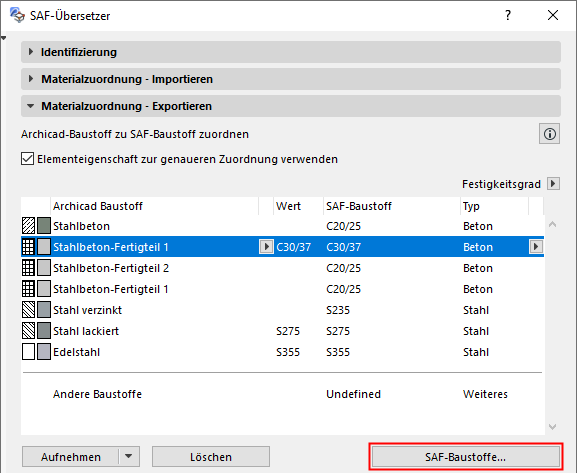Click the scroll up arrow of the material list
Screen dimensions: 577x473
(552, 224)
